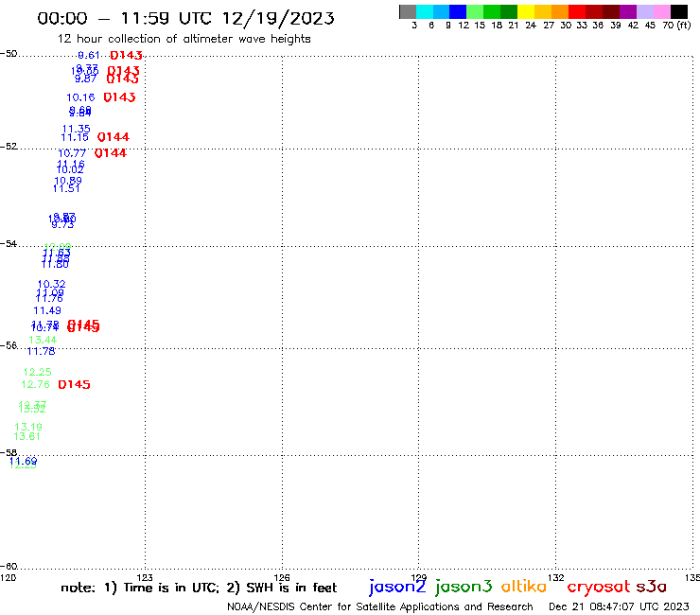Click the wave height value 11.15
The image size is (700, 615).
pos(75,137)
